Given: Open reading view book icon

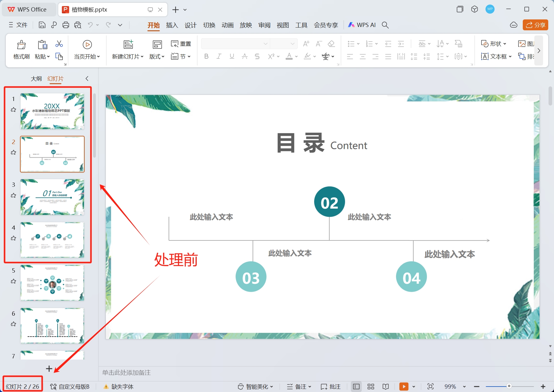Looking at the screenshot, I should [385, 387].
